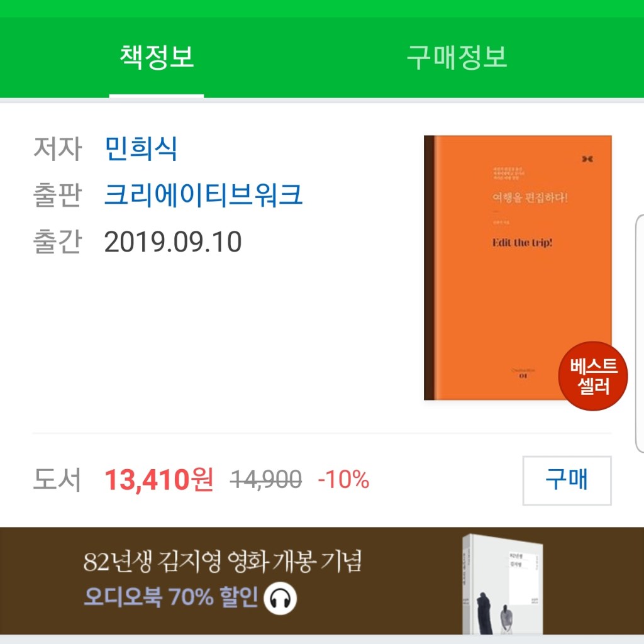Tap the red 베스트셀러 badge
Screen dimensions: 644x644
[x=593, y=376]
